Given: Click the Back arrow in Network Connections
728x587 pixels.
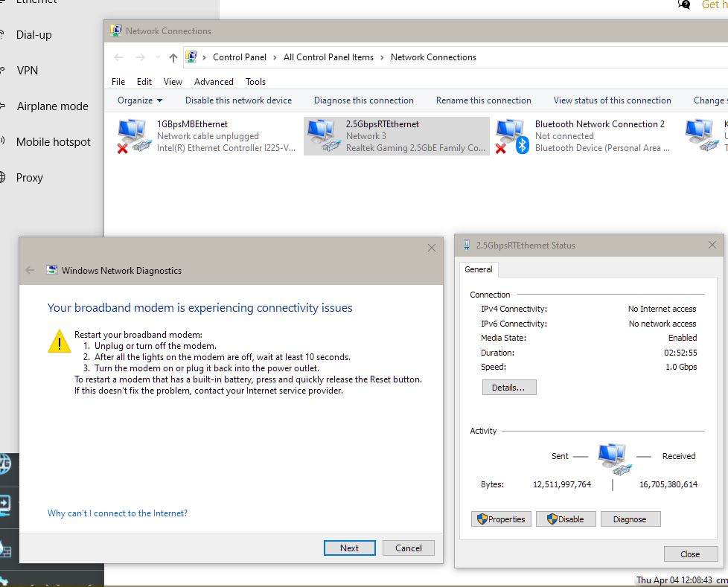Looking at the screenshot, I should pos(118,57).
